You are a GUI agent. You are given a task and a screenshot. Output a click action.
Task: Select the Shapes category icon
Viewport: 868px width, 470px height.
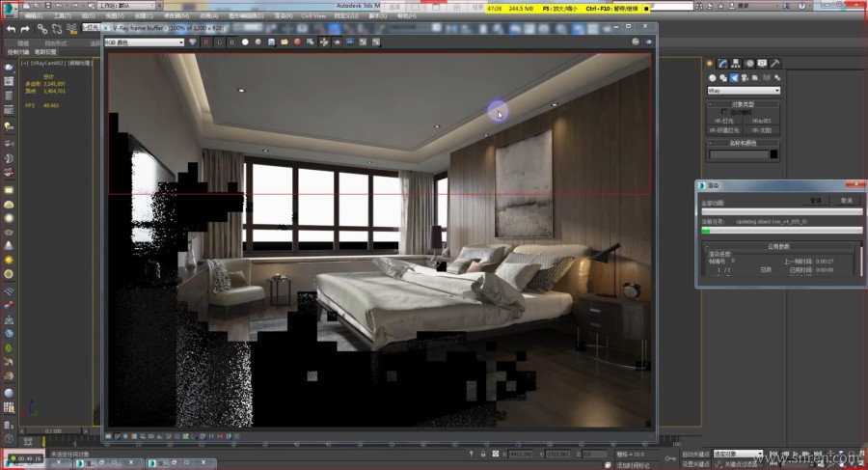[723, 78]
